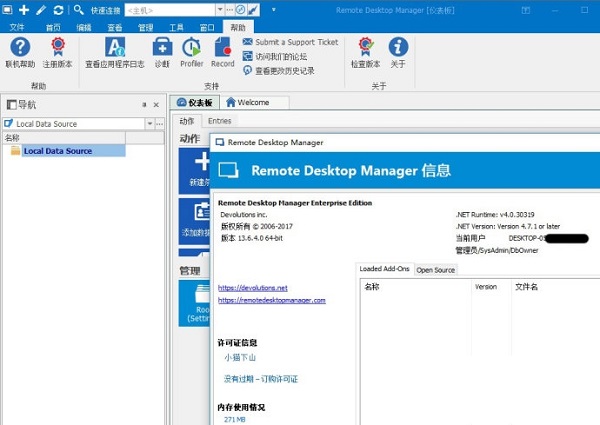The image size is (600, 425).
Task: Click the 文件名 column header in add-ons list
Action: (556, 287)
